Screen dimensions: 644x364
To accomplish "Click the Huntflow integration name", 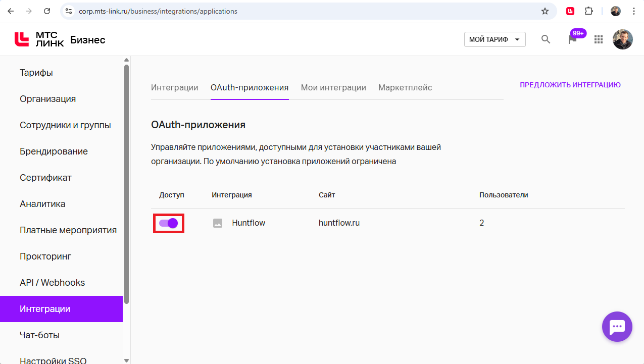I will click(x=249, y=223).
